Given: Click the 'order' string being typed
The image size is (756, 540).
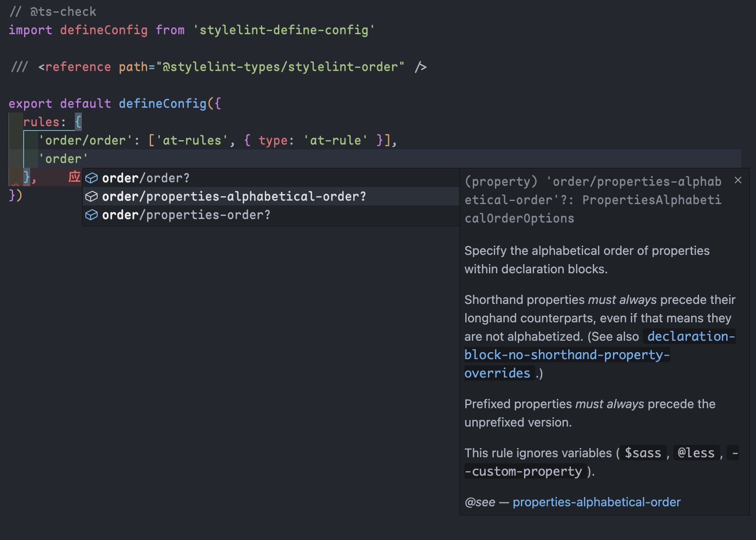Looking at the screenshot, I should (x=63, y=159).
